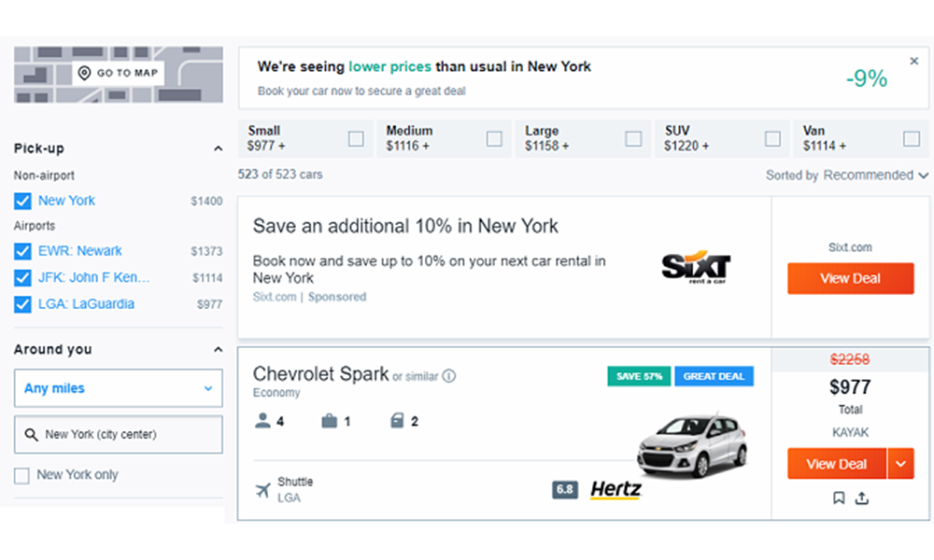
Task: Click View Deal for the Chevrolet Spark
Action: [836, 464]
